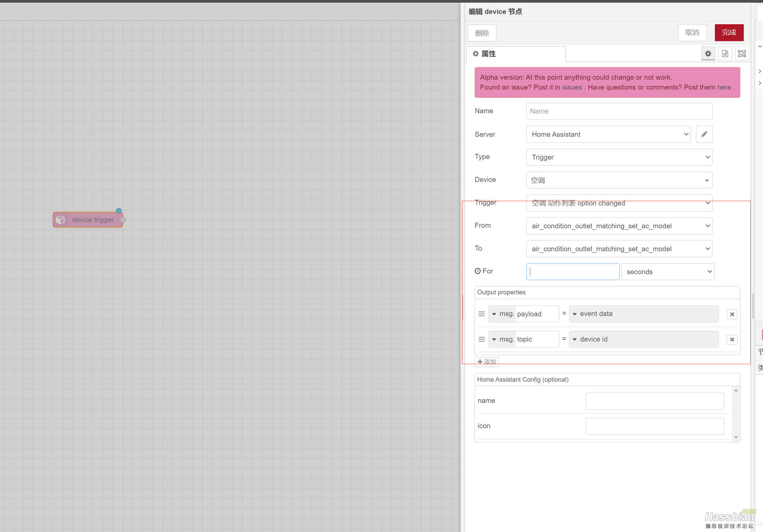763x532 pixels.
Task: Click the device trigger node icon
Action: tap(60, 220)
